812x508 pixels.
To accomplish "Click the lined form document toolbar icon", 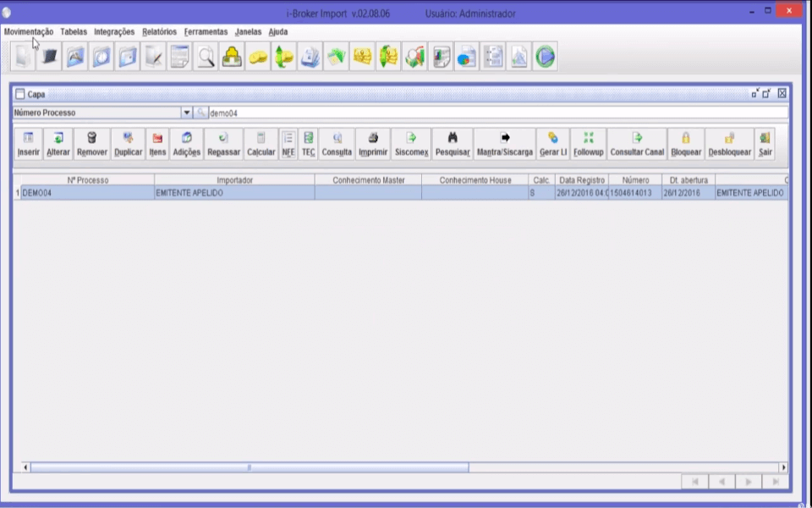I will tap(179, 56).
